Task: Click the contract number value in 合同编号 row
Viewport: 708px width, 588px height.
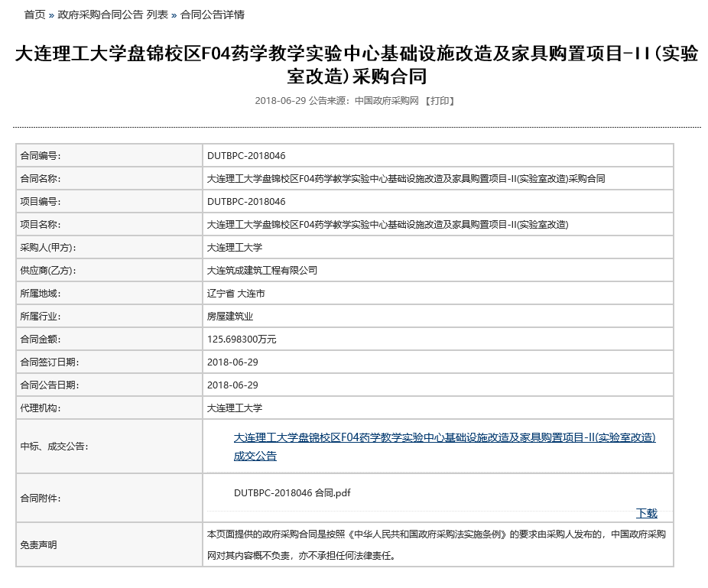Action: point(246,155)
